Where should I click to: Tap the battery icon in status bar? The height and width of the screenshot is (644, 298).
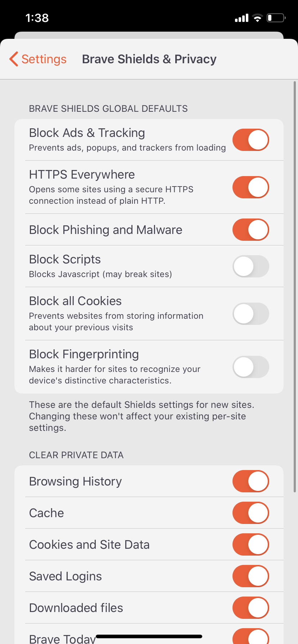276,18
